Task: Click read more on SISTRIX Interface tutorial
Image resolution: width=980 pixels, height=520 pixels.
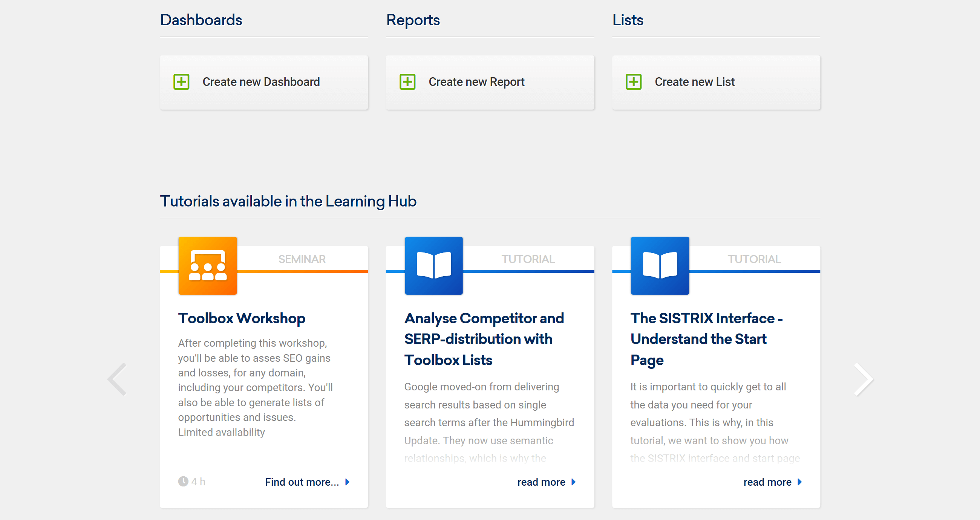Action: click(x=767, y=482)
